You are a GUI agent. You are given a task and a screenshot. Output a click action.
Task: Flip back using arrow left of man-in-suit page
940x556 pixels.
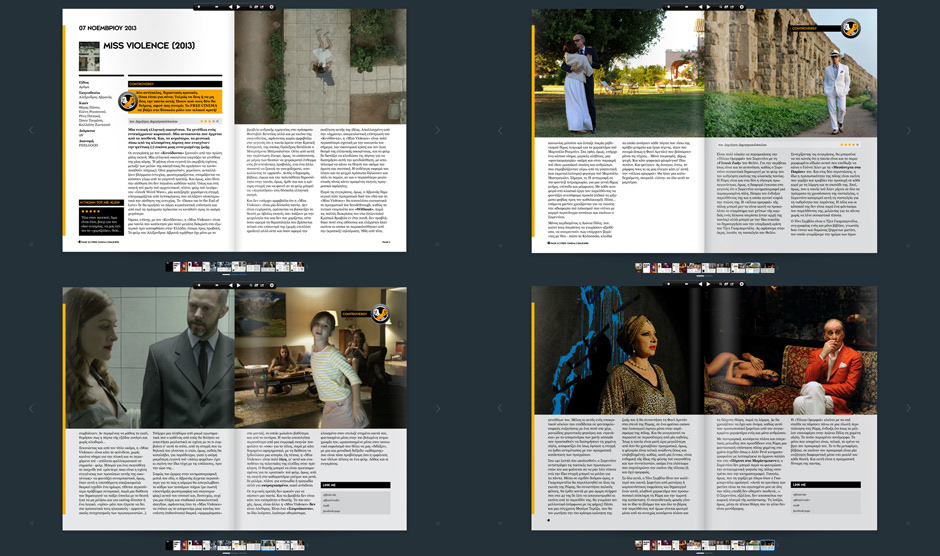31,408
